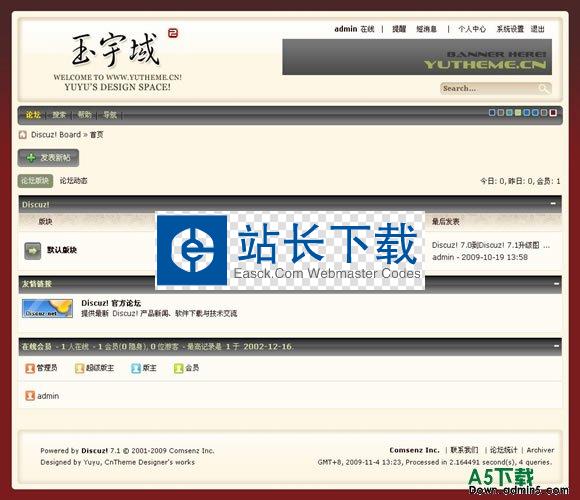Click the 版主 legend icon

coord(136,368)
